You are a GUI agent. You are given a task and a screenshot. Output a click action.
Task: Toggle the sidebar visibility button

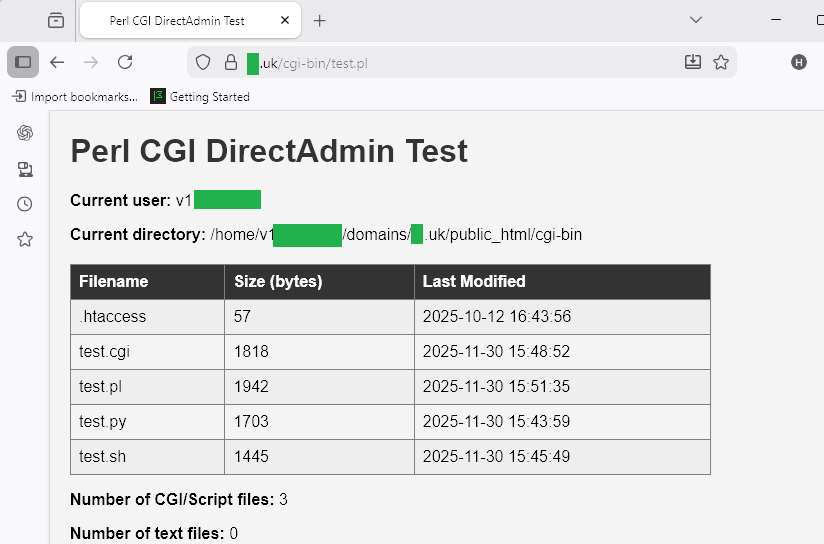pos(23,62)
